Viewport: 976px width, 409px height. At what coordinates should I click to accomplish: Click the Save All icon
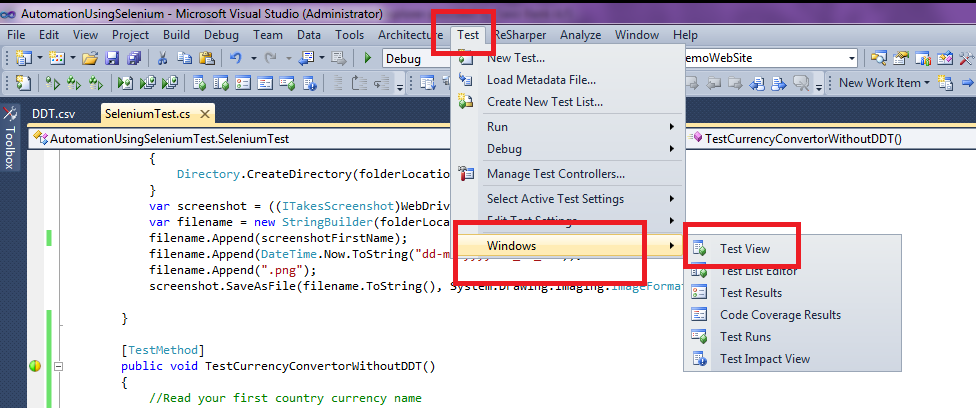pos(134,59)
